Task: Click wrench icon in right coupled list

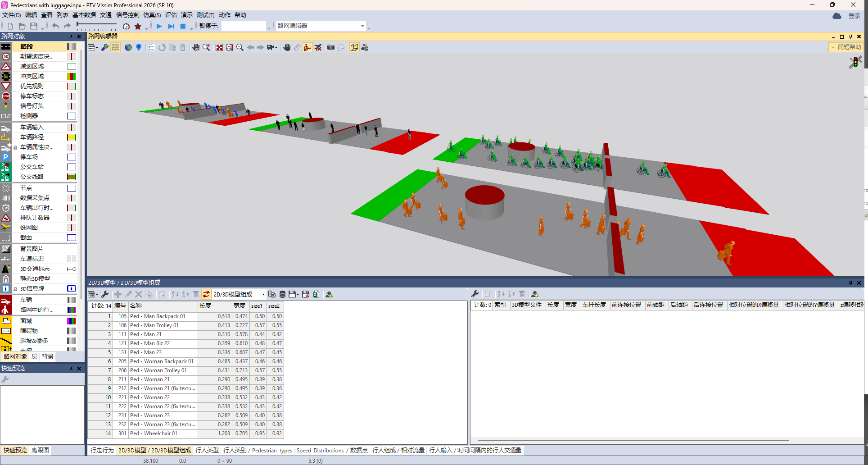Action: click(x=475, y=294)
